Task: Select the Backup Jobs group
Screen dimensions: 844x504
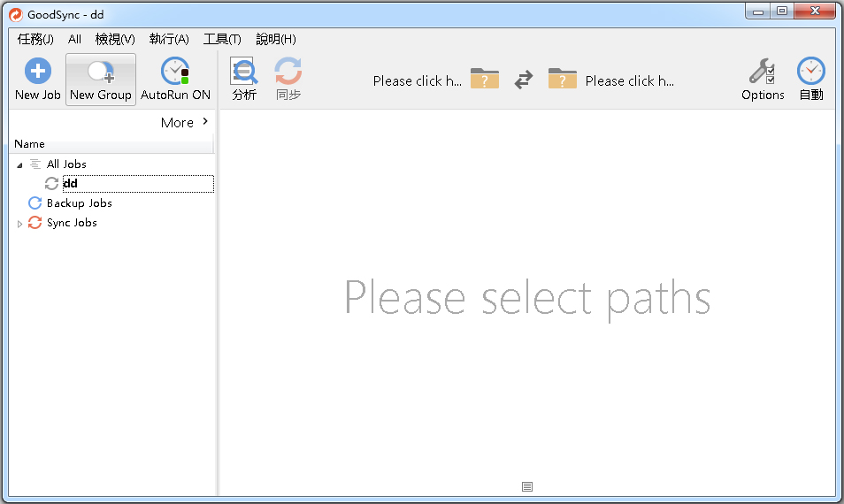Action: point(79,203)
